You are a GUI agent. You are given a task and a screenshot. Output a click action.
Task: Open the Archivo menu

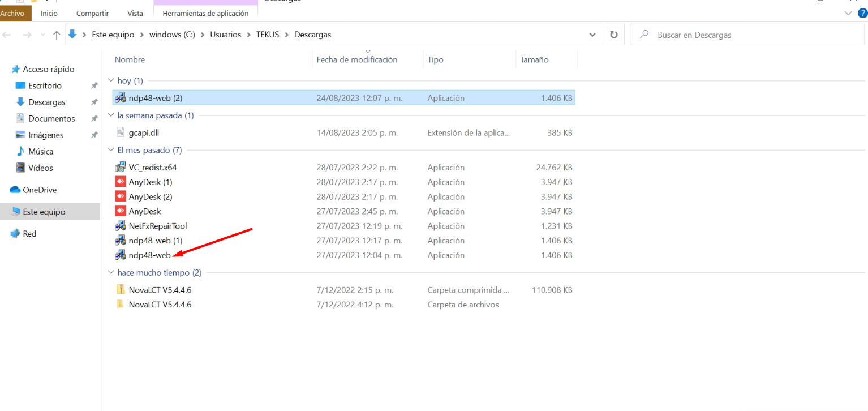click(x=12, y=13)
